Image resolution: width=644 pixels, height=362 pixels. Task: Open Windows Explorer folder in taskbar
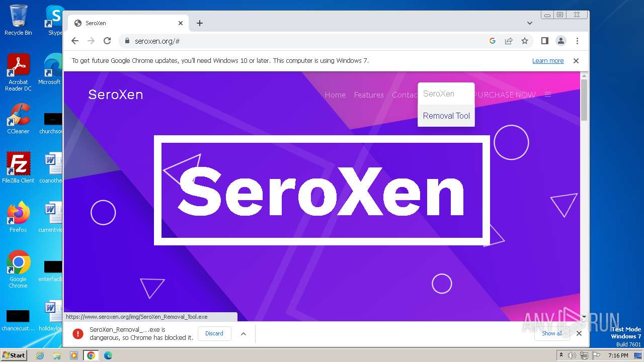[57, 355]
